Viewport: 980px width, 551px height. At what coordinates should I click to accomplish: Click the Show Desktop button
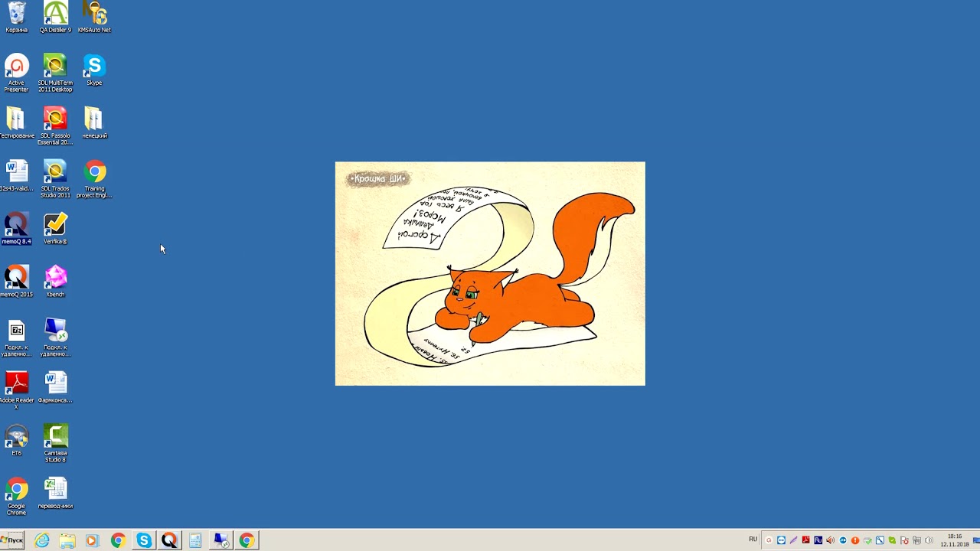976,540
